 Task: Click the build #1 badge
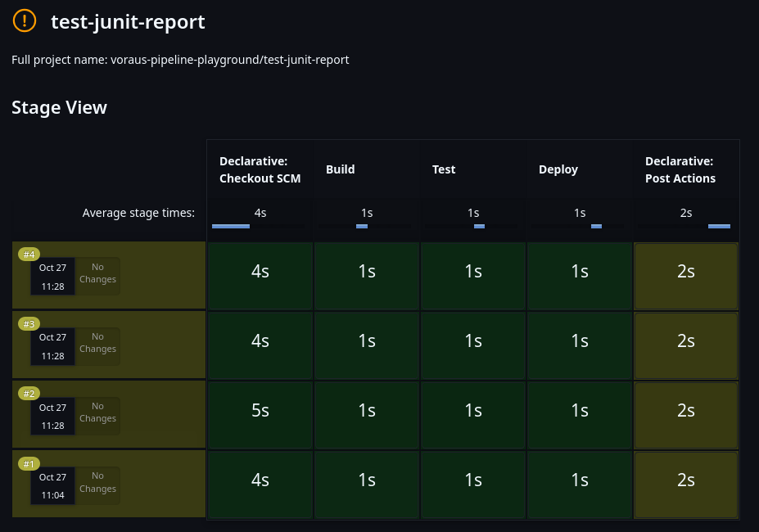29,464
